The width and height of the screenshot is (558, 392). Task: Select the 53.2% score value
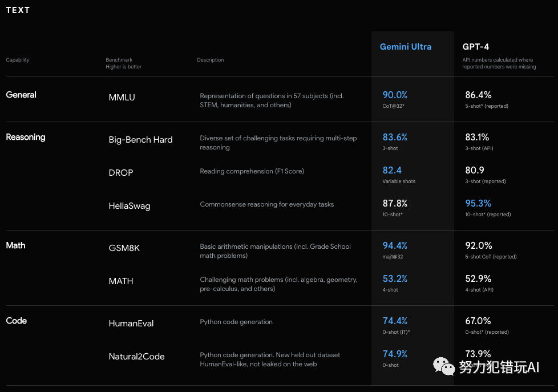pos(395,279)
